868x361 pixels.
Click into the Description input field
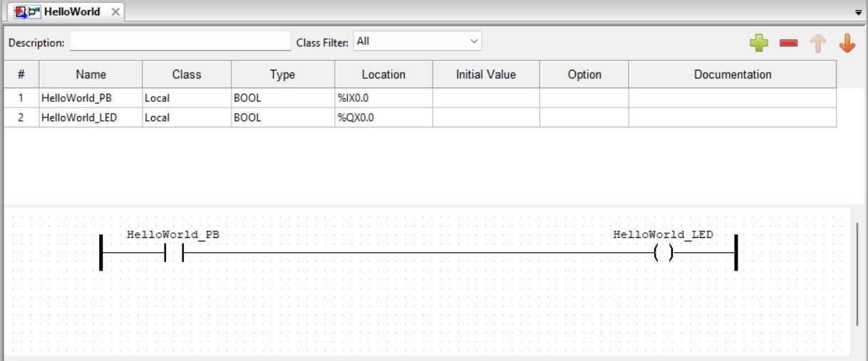(x=180, y=41)
